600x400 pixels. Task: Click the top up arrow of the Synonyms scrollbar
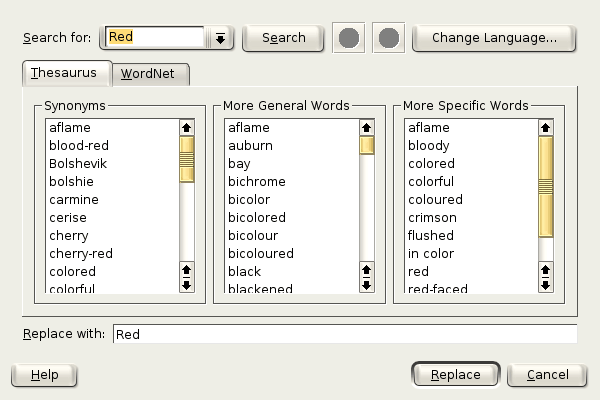tap(186, 128)
